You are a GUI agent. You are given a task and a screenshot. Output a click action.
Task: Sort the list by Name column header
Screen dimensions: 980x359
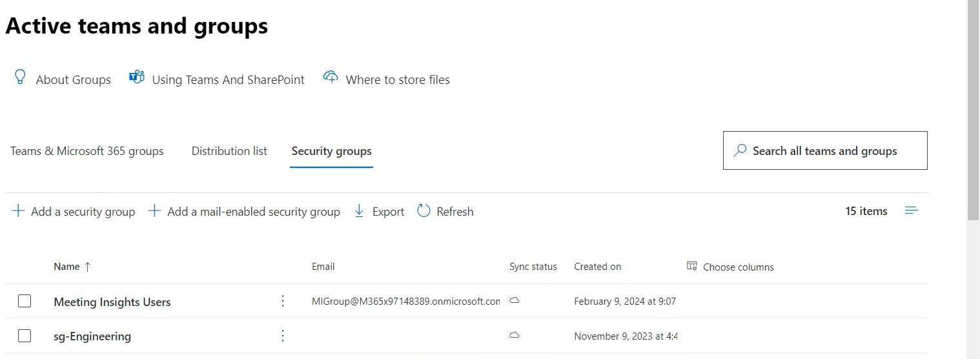[67, 267]
